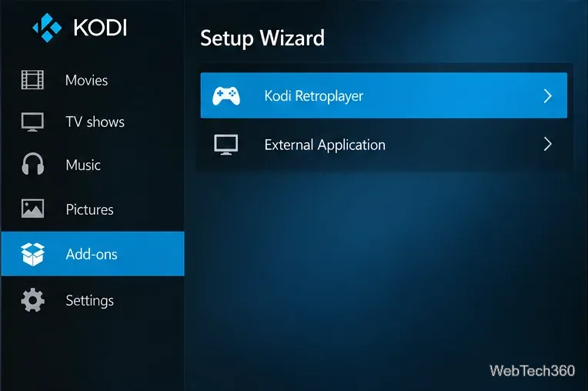
Task: Expand the Kodi Retroplayer chevron arrow
Action: 547,96
